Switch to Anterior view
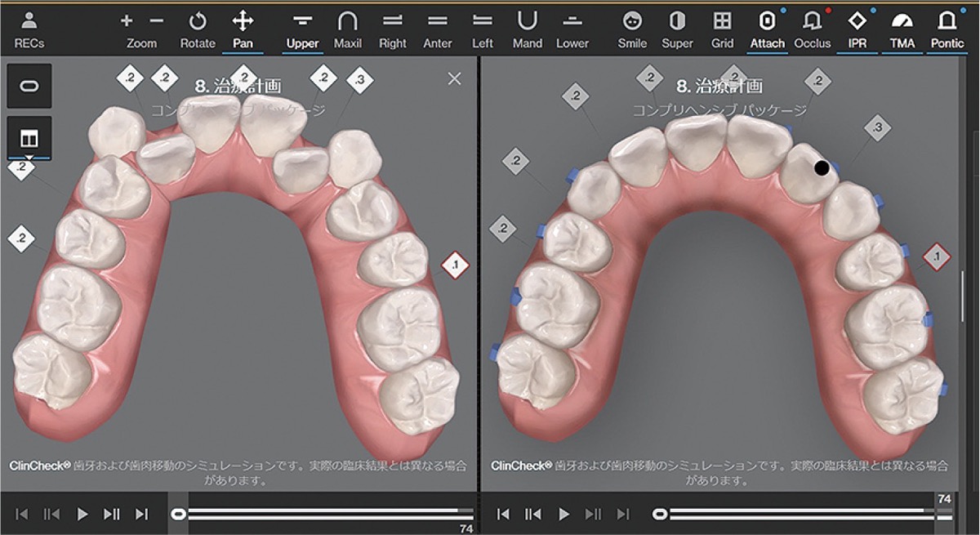 click(x=438, y=29)
